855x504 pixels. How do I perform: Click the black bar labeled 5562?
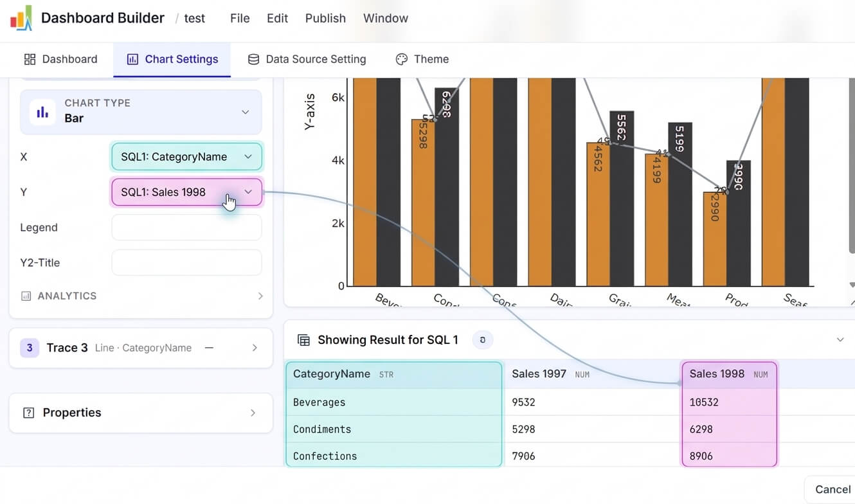[622, 199]
